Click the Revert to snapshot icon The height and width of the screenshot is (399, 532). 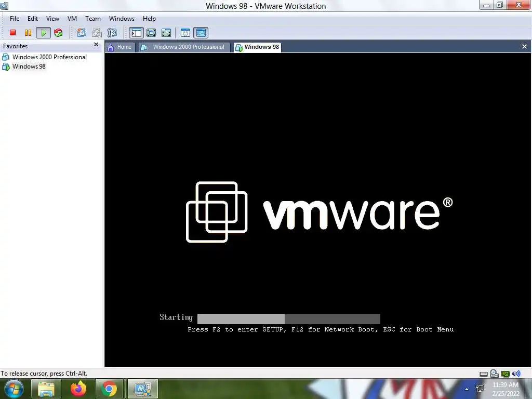(97, 33)
